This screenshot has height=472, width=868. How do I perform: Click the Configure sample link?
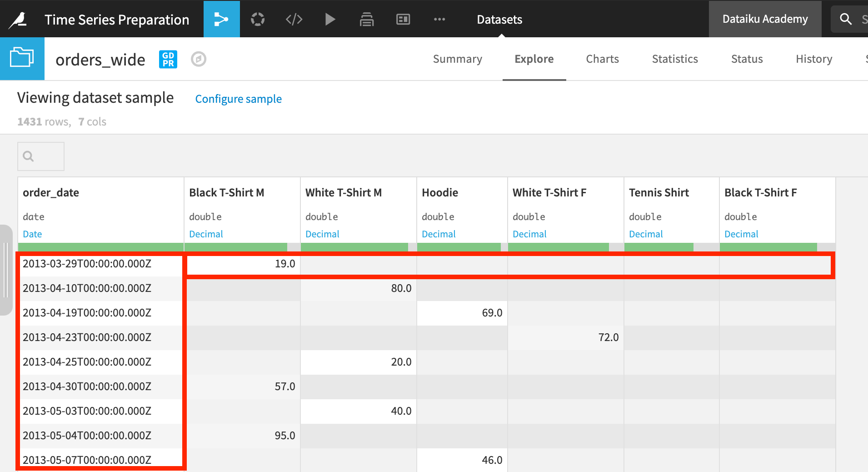(239, 99)
